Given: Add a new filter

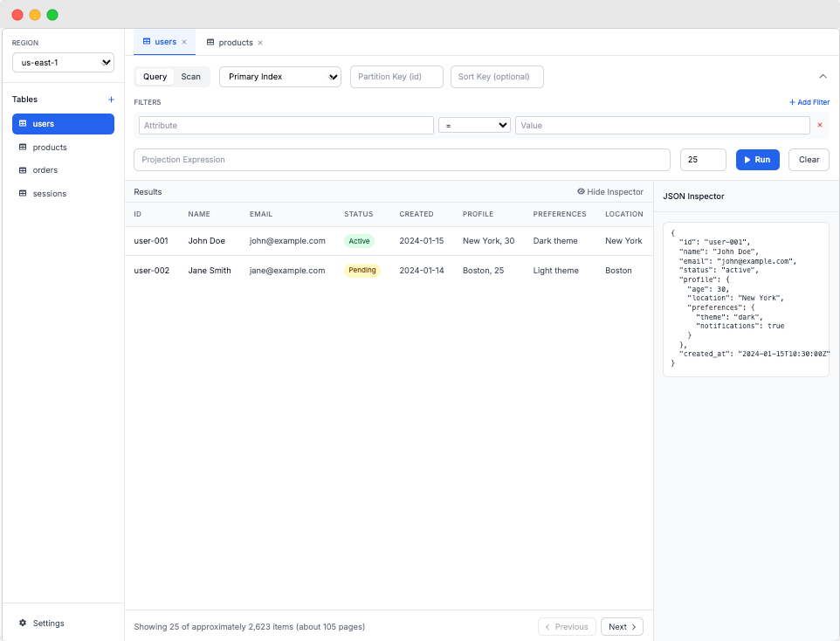Looking at the screenshot, I should click(809, 102).
